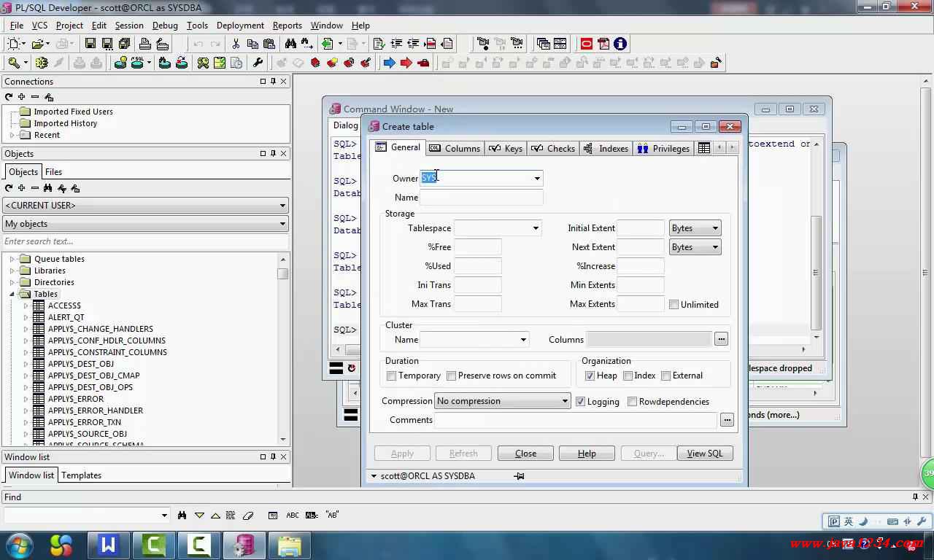Viewport: 934px width, 560px height.
Task: Click the PDF manual icon
Action: (x=603, y=44)
